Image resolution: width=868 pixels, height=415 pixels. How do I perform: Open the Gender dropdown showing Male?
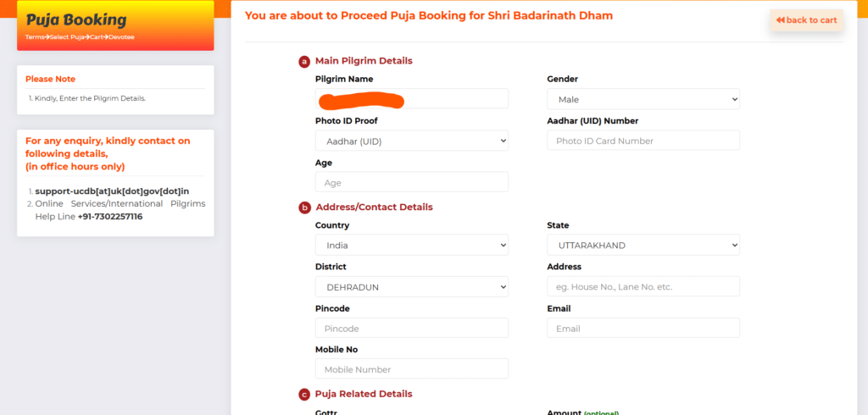643,100
